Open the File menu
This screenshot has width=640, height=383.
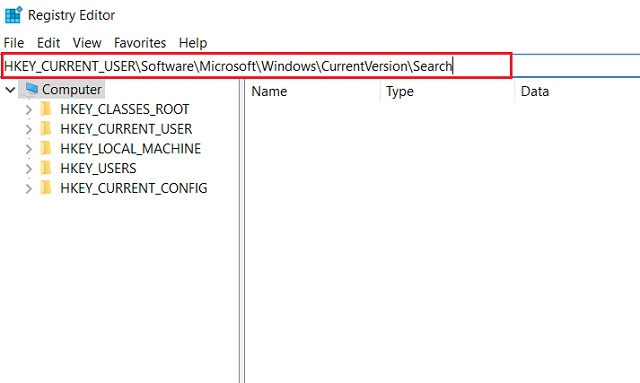click(14, 43)
